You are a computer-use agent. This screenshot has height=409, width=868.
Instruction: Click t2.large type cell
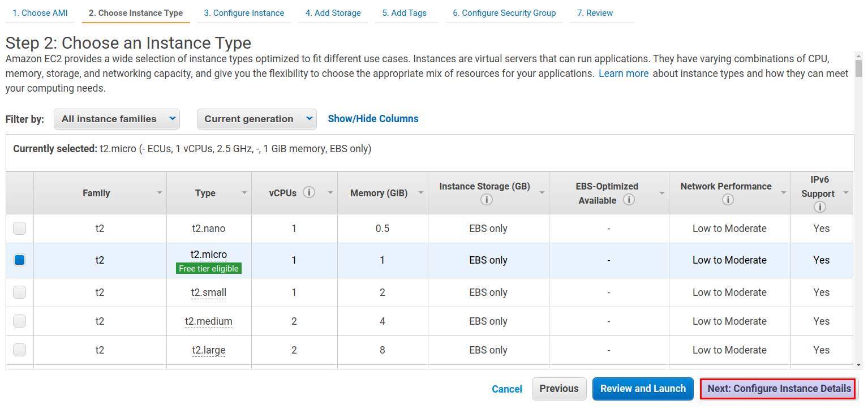pyautogui.click(x=209, y=350)
